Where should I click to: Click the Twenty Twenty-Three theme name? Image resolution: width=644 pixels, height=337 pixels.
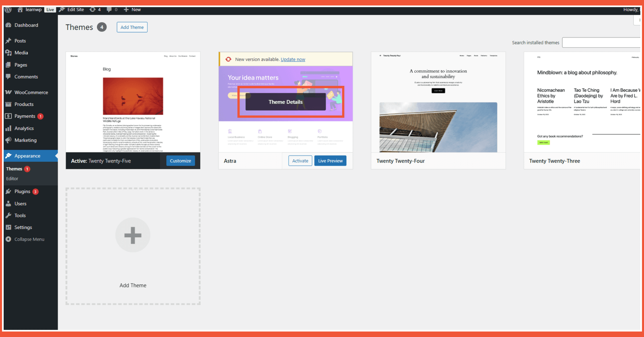click(x=555, y=161)
